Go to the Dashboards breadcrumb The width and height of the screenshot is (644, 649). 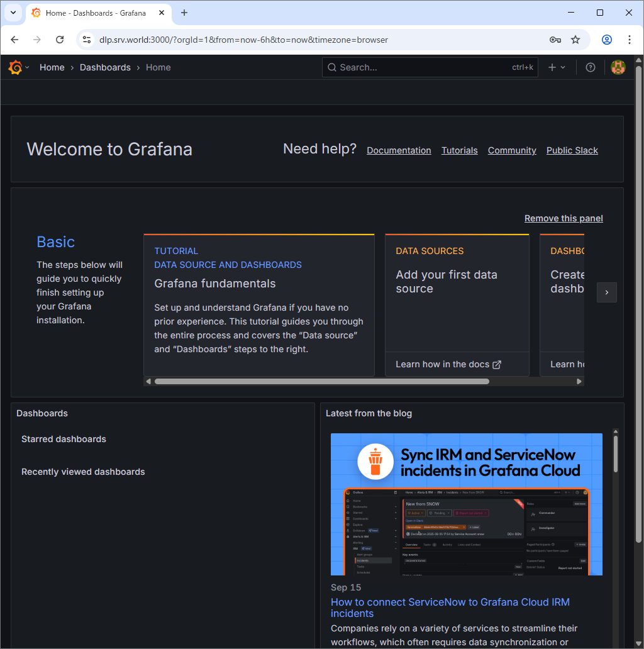click(105, 67)
